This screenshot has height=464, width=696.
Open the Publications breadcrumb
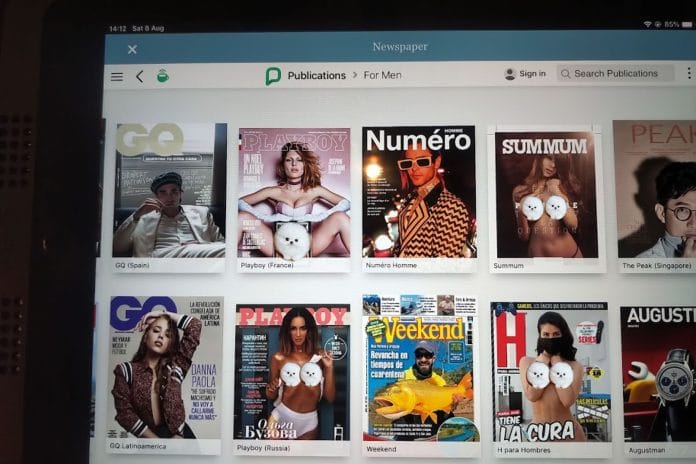pos(316,75)
